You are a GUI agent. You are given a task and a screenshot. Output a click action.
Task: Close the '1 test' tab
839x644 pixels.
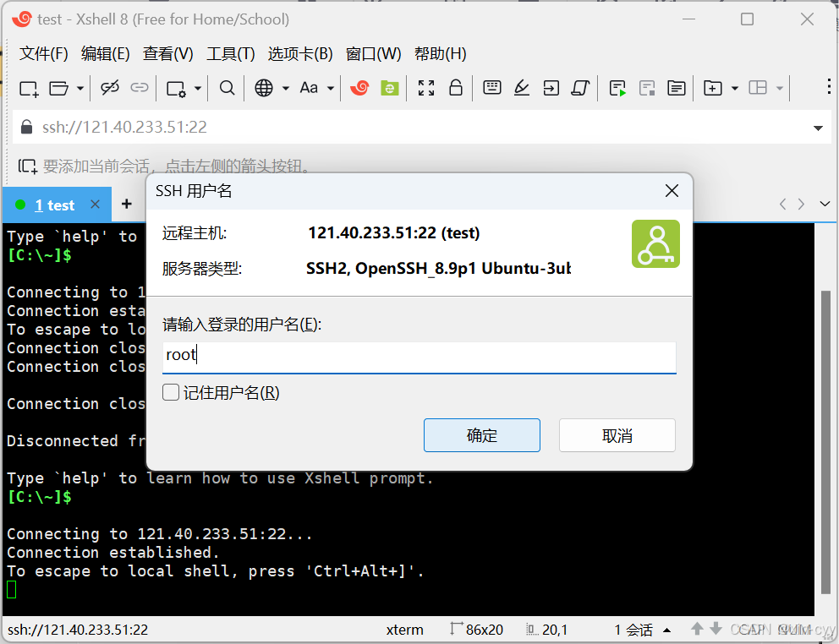pyautogui.click(x=96, y=205)
